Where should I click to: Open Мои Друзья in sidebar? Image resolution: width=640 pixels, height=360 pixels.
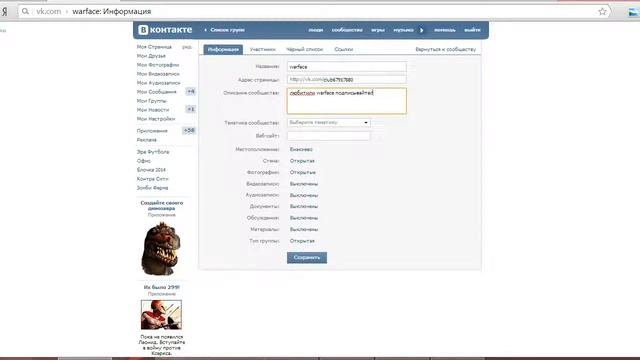coord(151,56)
